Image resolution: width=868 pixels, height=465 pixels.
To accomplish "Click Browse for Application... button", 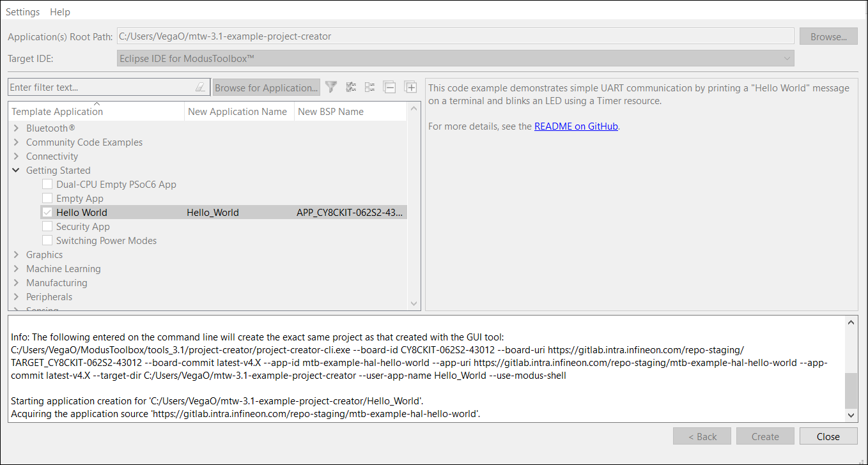I will (266, 88).
